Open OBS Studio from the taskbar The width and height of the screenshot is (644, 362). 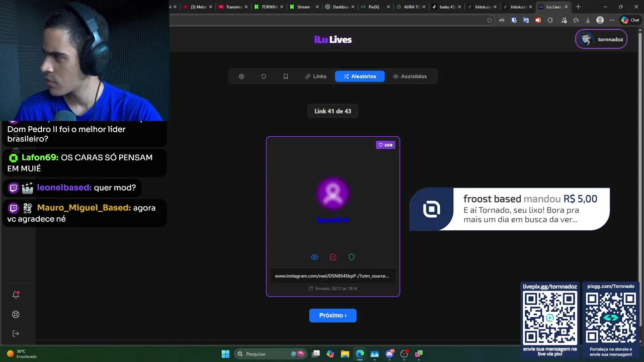(x=404, y=354)
